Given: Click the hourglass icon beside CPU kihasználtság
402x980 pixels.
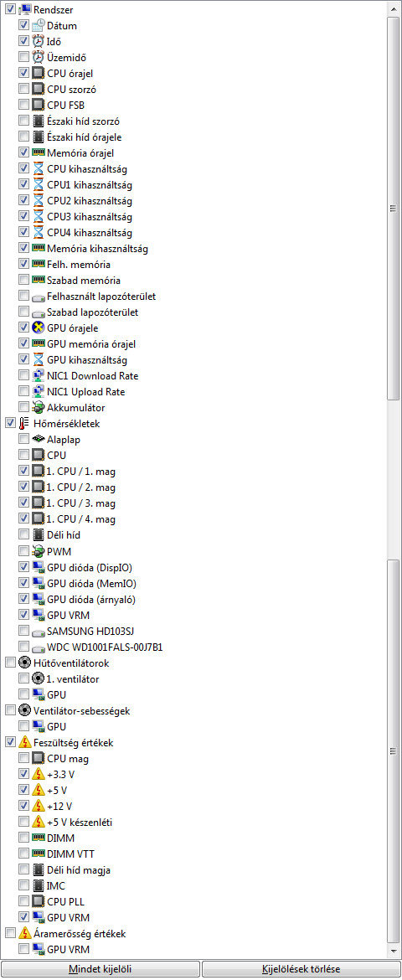Looking at the screenshot, I should pos(39,168).
